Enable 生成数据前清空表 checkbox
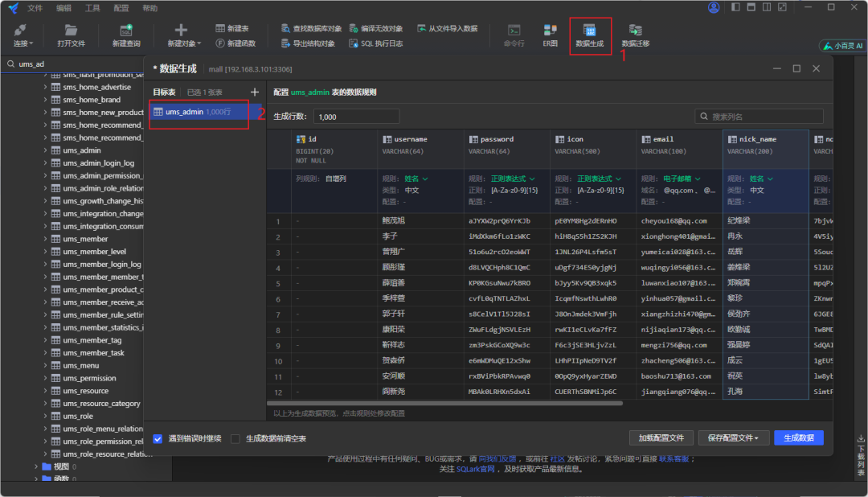Image resolution: width=868 pixels, height=497 pixels. click(x=235, y=439)
